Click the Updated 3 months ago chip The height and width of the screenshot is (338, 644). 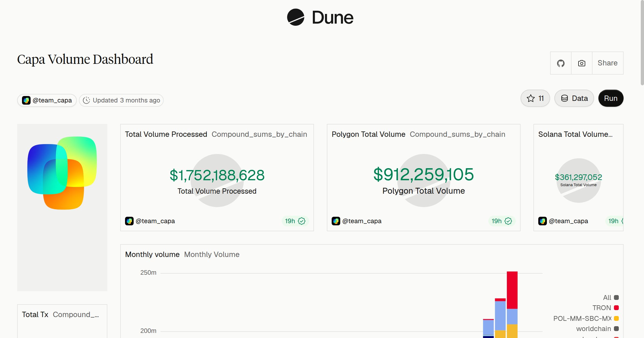(121, 100)
